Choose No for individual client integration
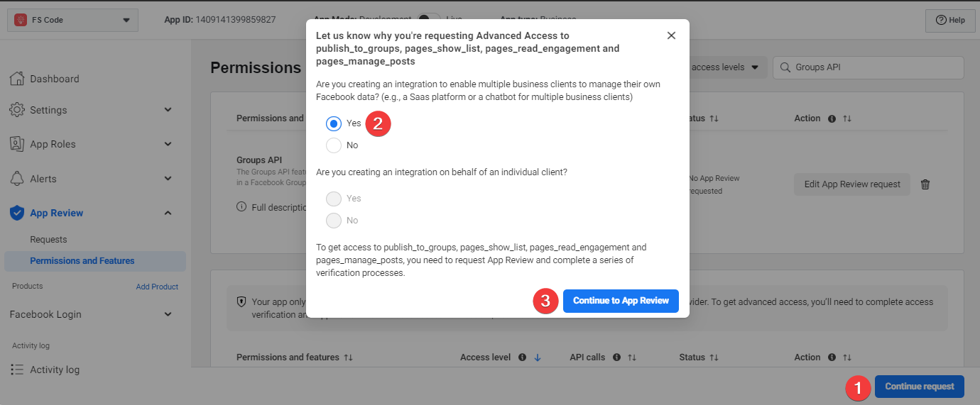This screenshot has height=405, width=980. pyautogui.click(x=334, y=221)
